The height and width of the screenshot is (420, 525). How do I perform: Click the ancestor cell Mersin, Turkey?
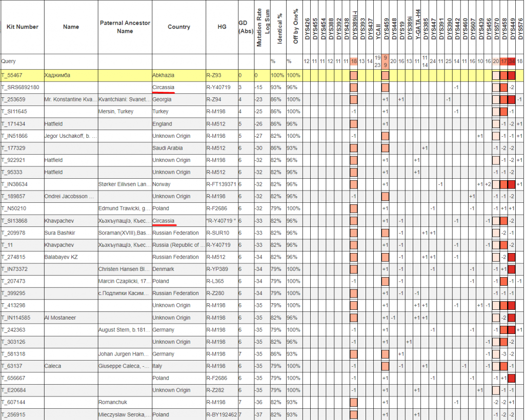(116, 111)
